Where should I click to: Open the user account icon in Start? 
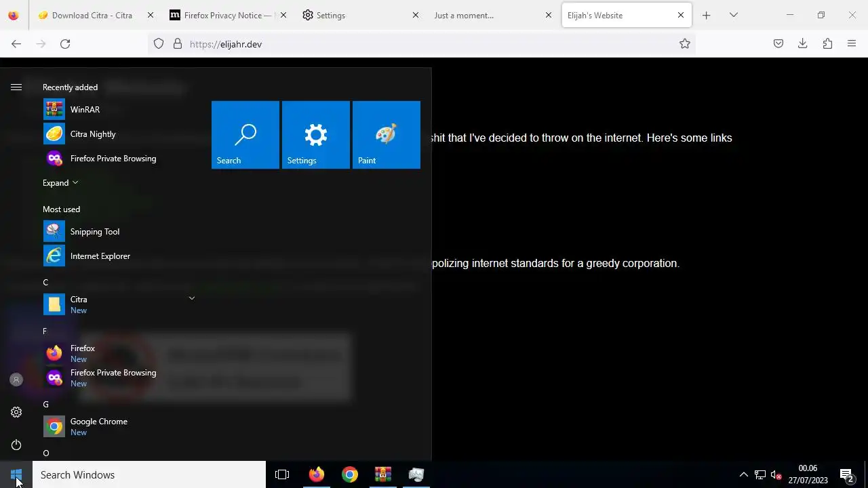click(x=16, y=380)
